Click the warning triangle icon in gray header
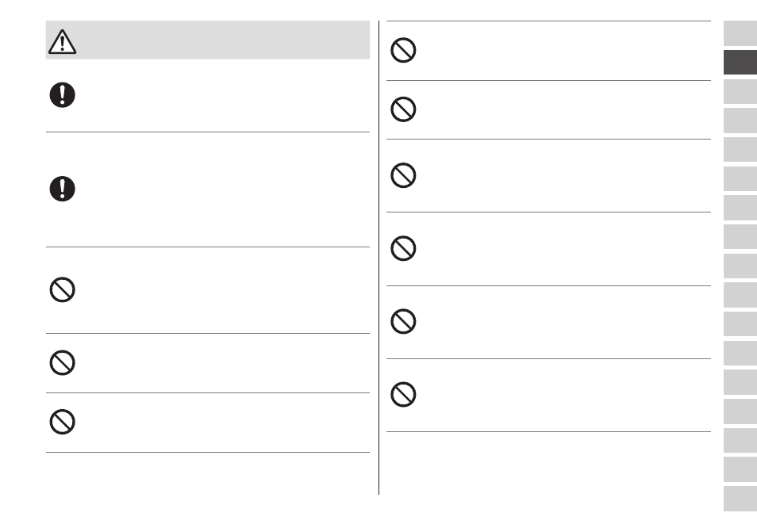 tap(62, 41)
